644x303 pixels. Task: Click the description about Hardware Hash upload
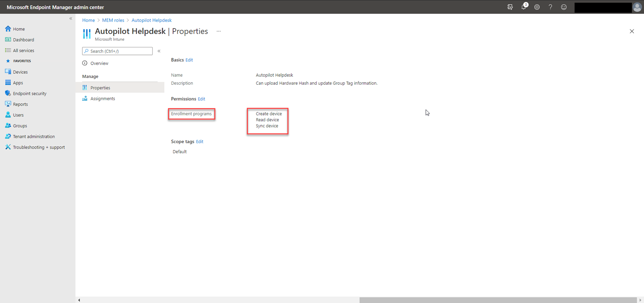pyautogui.click(x=317, y=83)
